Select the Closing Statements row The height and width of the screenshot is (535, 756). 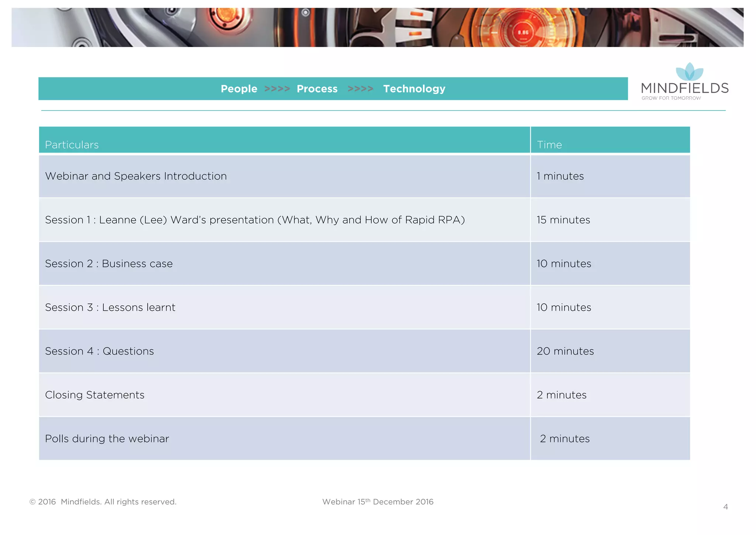[94, 395]
